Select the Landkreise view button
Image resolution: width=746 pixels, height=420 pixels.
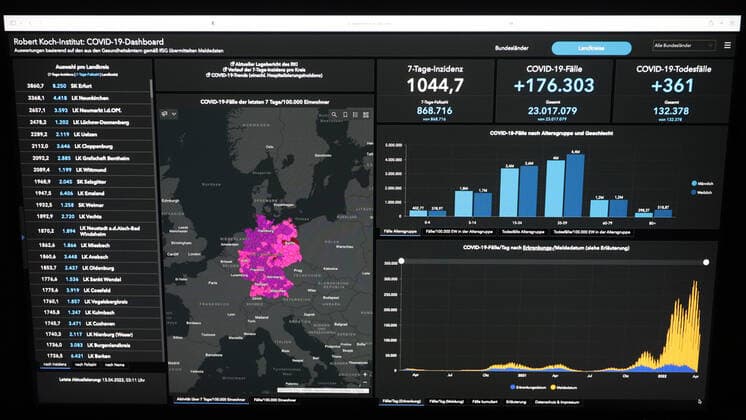591,48
